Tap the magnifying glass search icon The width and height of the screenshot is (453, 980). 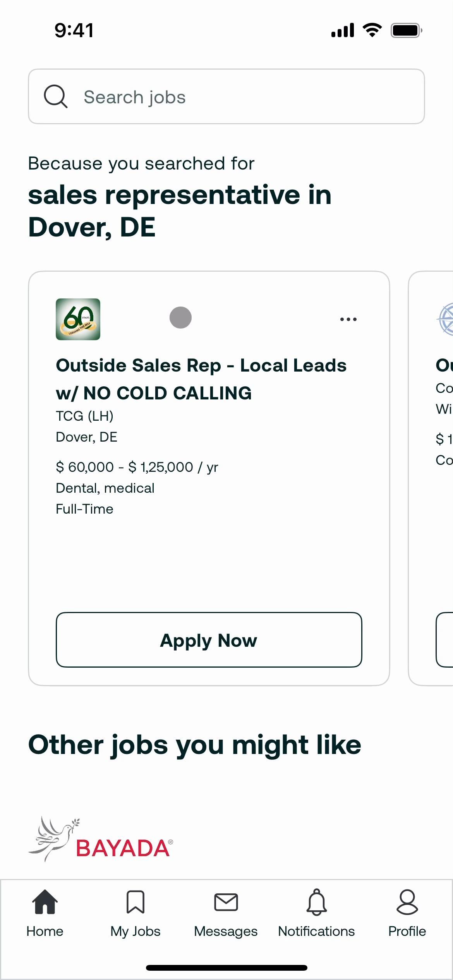(x=56, y=96)
